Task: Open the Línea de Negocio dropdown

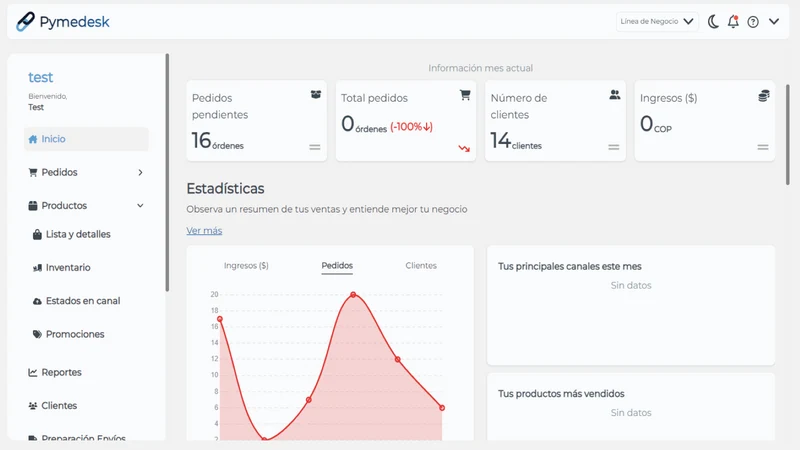Action: pyautogui.click(x=657, y=21)
